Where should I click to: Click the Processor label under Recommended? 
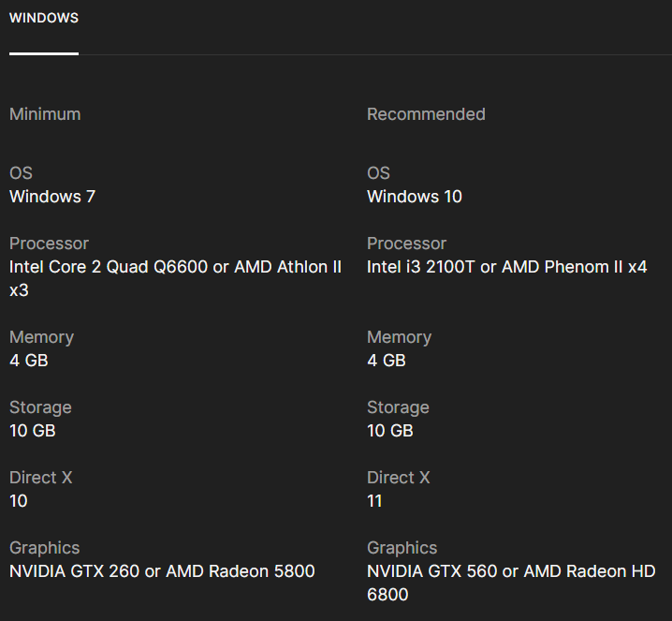pos(406,244)
